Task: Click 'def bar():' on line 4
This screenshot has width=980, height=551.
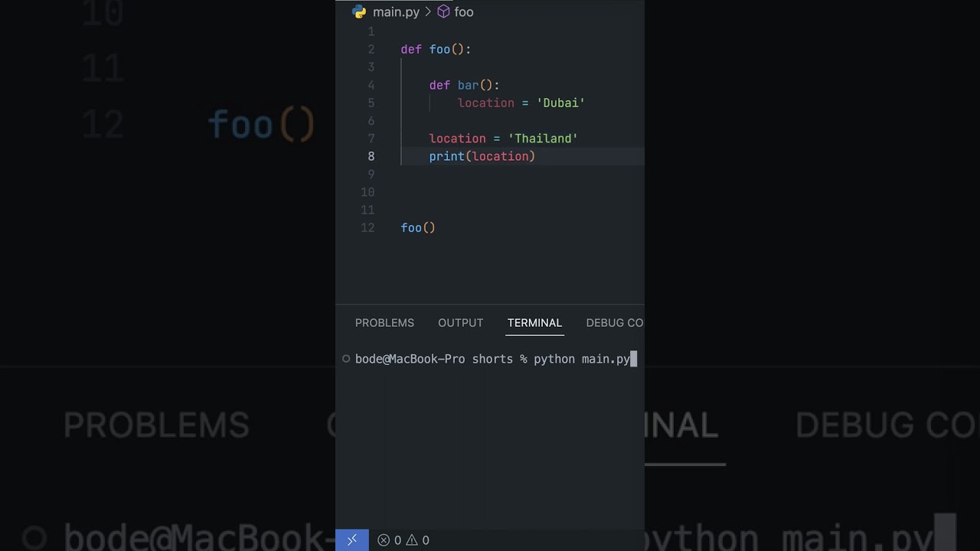Action: tap(464, 85)
